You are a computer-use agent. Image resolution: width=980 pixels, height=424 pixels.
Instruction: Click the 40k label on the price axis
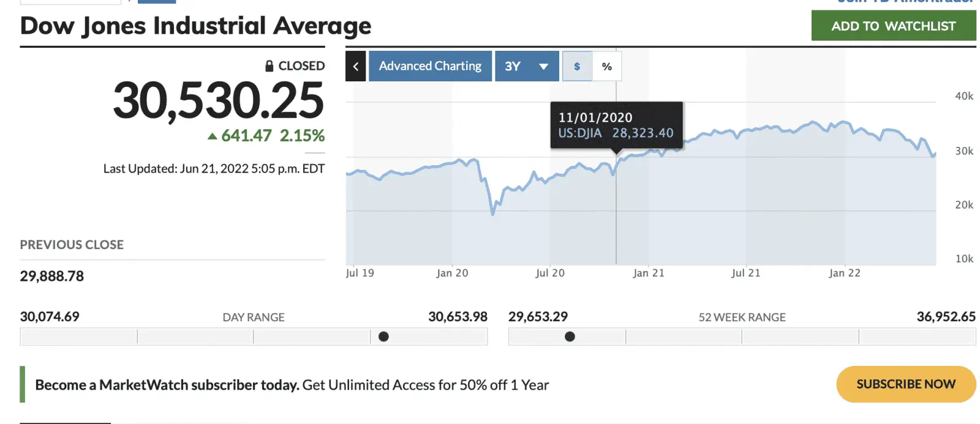point(964,96)
